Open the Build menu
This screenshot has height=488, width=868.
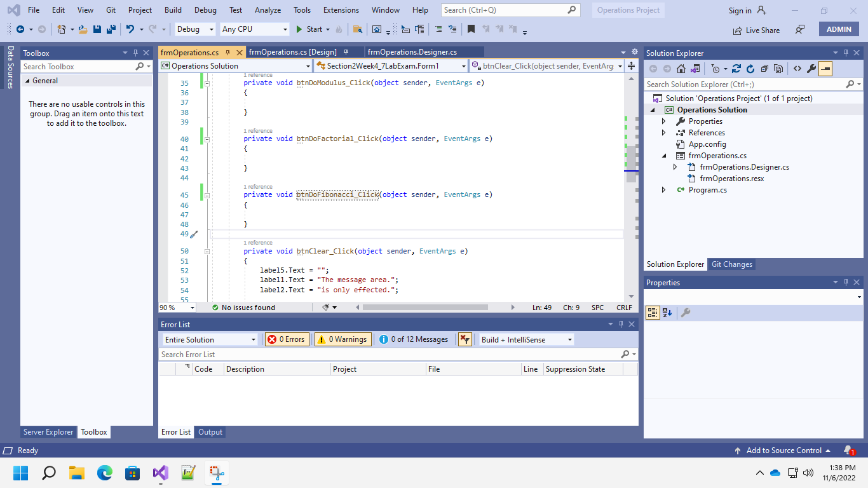coord(173,10)
